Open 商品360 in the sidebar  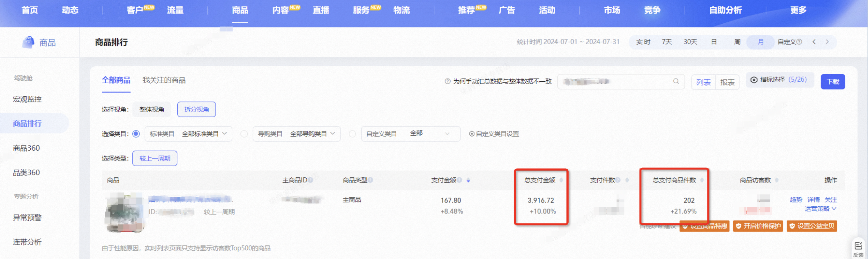(26, 148)
